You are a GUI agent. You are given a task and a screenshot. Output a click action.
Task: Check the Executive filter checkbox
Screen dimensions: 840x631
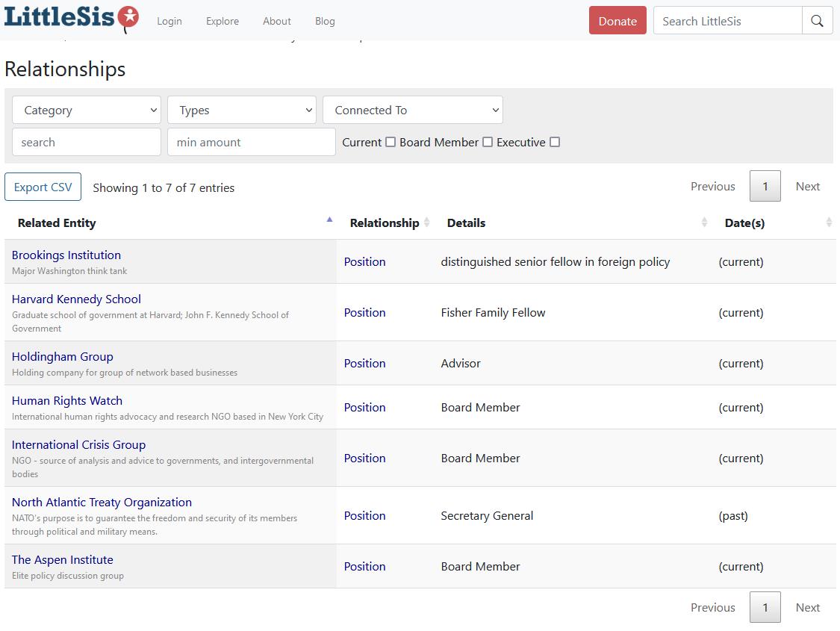pyautogui.click(x=555, y=142)
